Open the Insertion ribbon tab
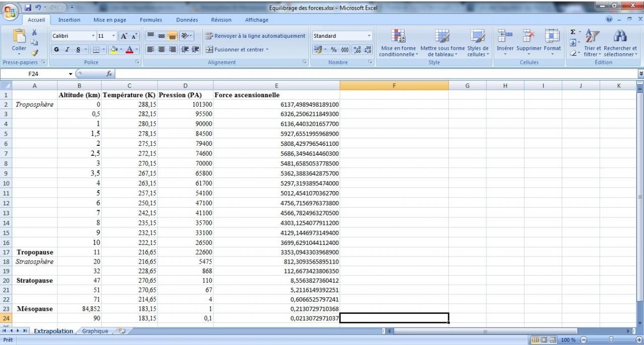This screenshot has height=345, width=644. point(69,20)
